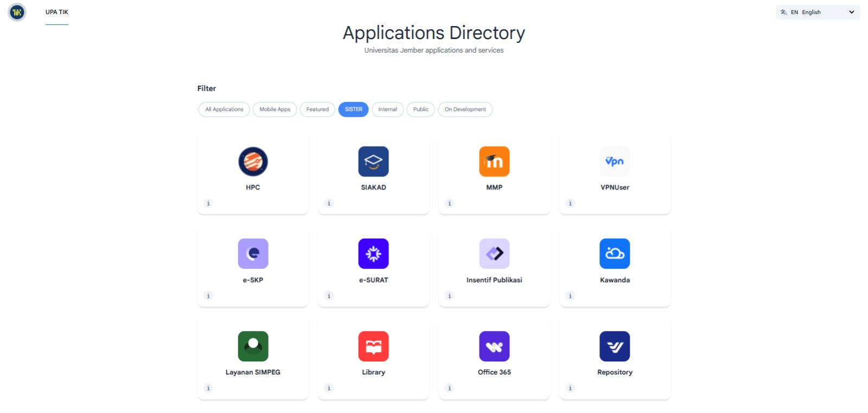This screenshot has width=868, height=413.
Task: Launch the Office 365 icon
Action: point(494,346)
